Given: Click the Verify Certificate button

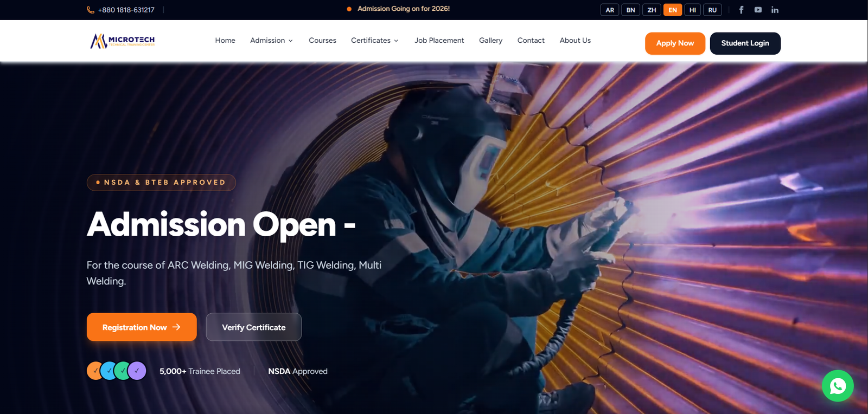Looking at the screenshot, I should point(253,327).
